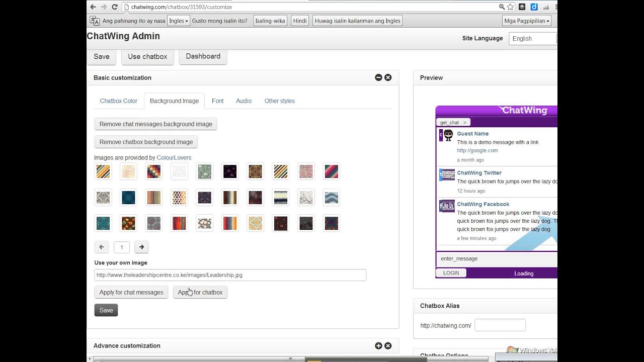Select the red-blue gradient stripes thumbnail in third row
This screenshot has height=362, width=644.
coord(230,223)
